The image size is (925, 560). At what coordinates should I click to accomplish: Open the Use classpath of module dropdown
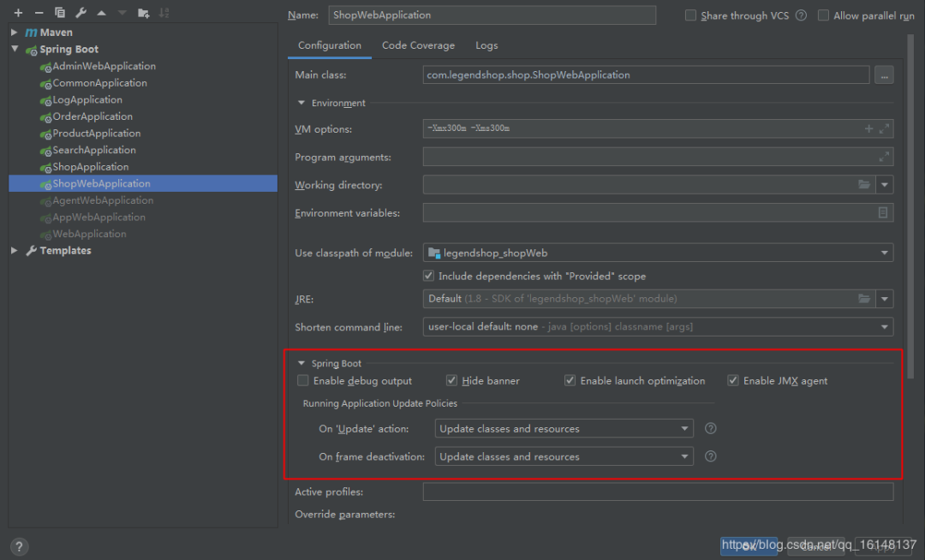click(x=658, y=253)
